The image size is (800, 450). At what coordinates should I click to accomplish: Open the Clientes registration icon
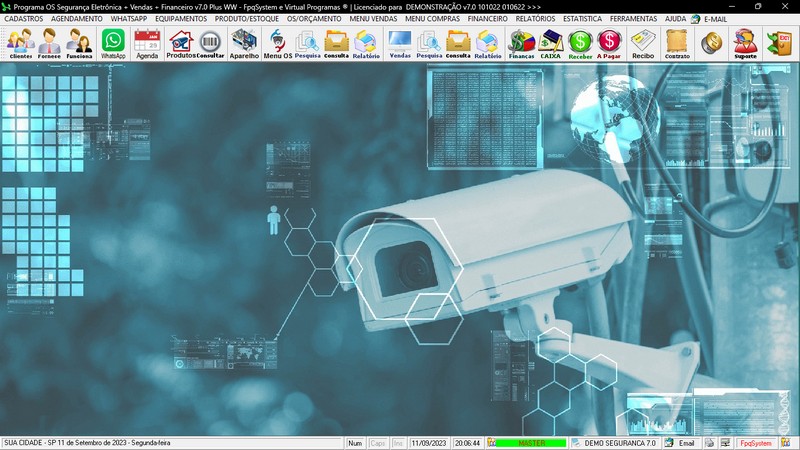pyautogui.click(x=20, y=44)
